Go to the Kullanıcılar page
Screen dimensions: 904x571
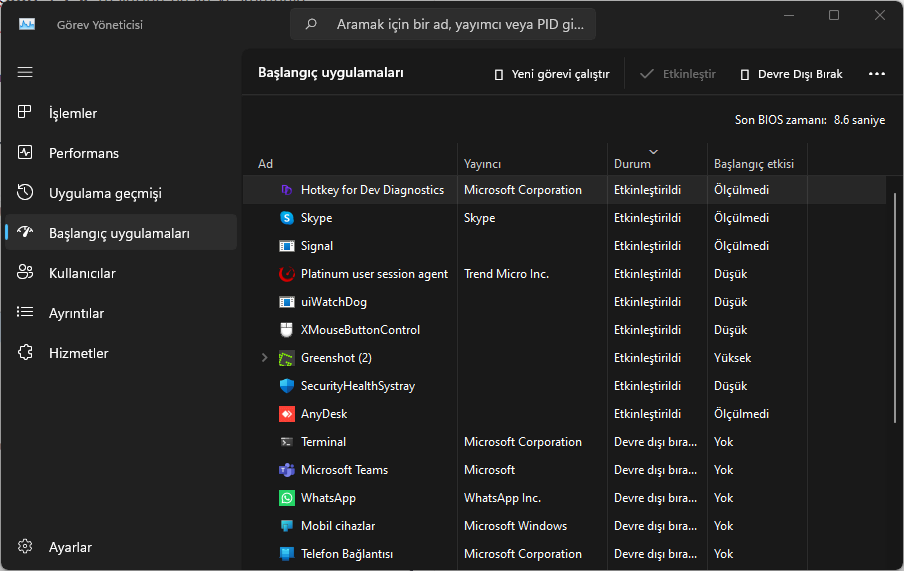click(82, 273)
